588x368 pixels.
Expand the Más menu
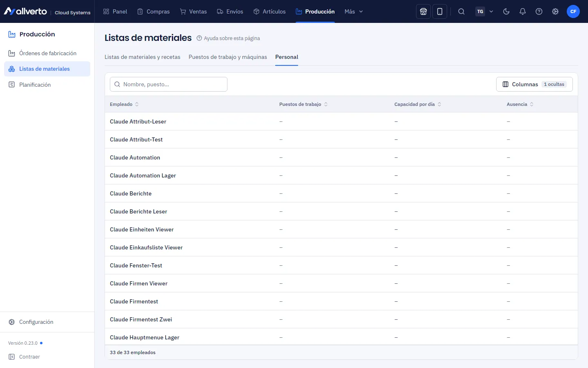(x=354, y=11)
